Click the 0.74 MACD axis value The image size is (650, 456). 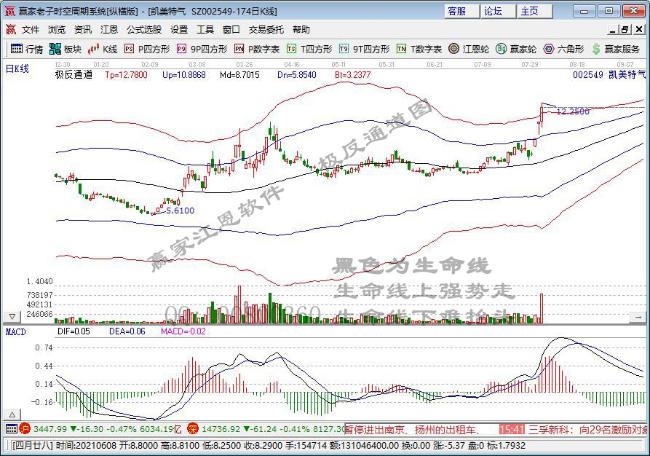(x=44, y=347)
